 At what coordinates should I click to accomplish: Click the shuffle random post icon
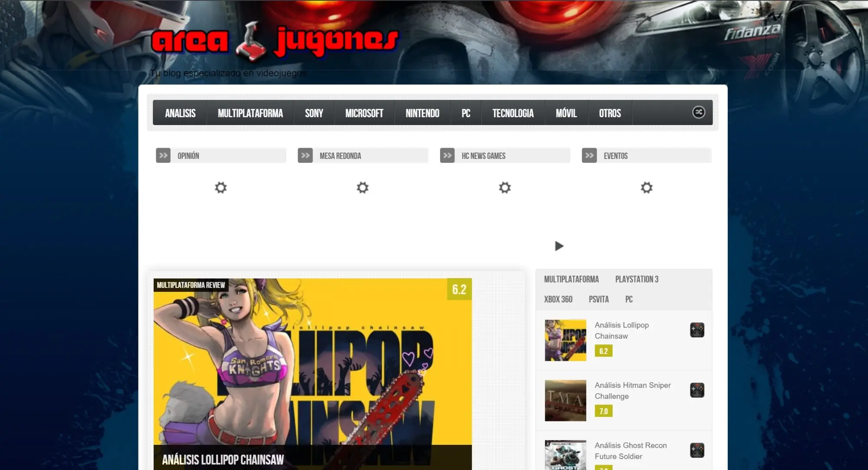coord(698,113)
